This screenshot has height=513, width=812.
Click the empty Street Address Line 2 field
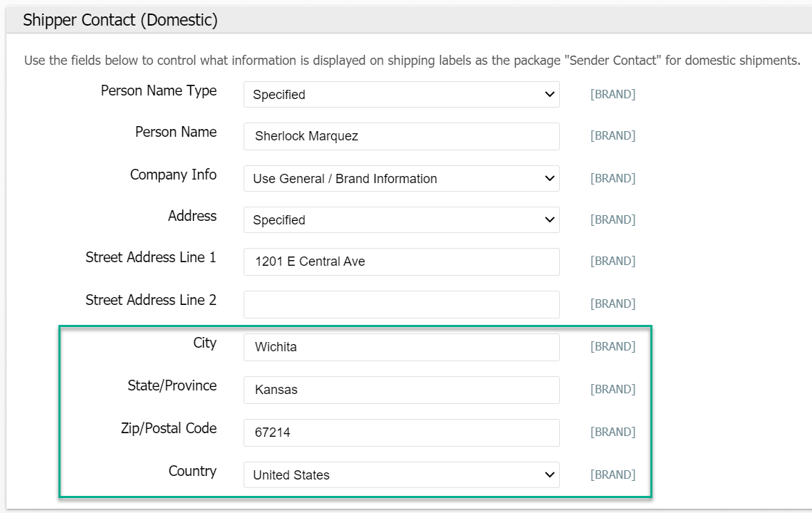point(401,304)
